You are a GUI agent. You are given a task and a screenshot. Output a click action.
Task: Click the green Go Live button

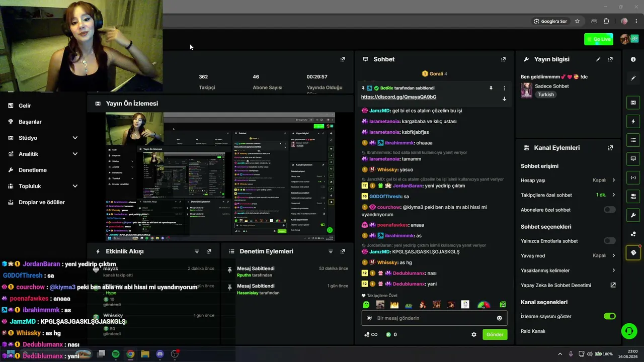click(x=599, y=39)
